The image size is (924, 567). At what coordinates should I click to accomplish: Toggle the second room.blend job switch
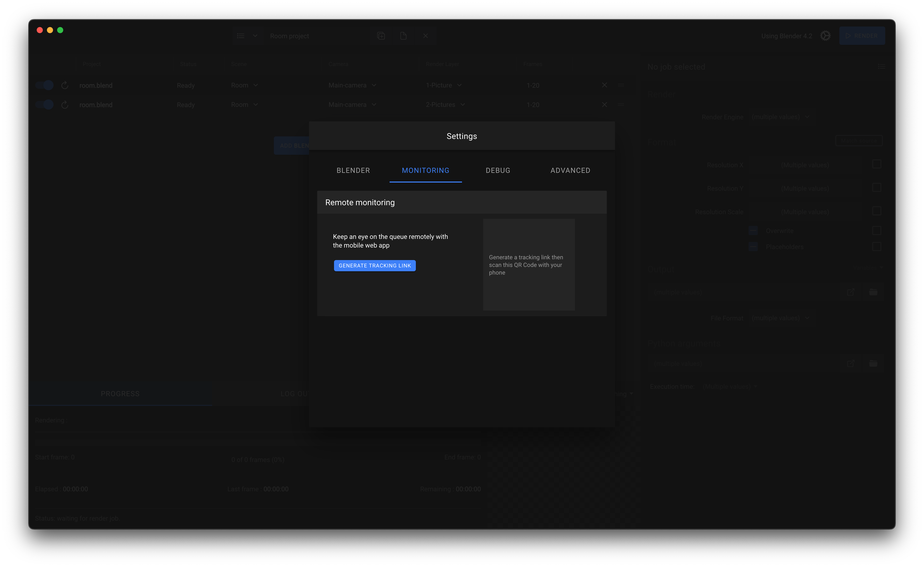(x=45, y=105)
